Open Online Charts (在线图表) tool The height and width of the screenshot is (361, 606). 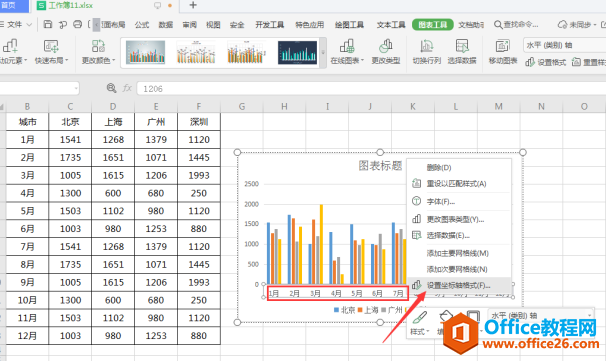(x=347, y=52)
